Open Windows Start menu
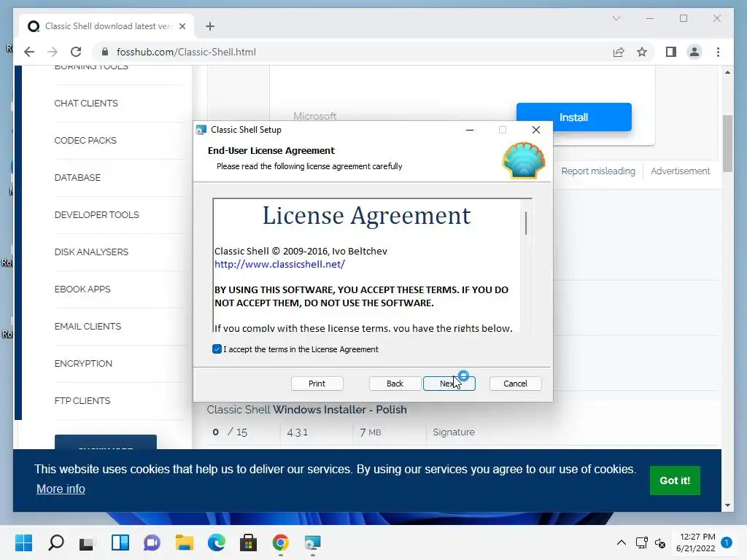This screenshot has height=560, width=747. point(23,542)
